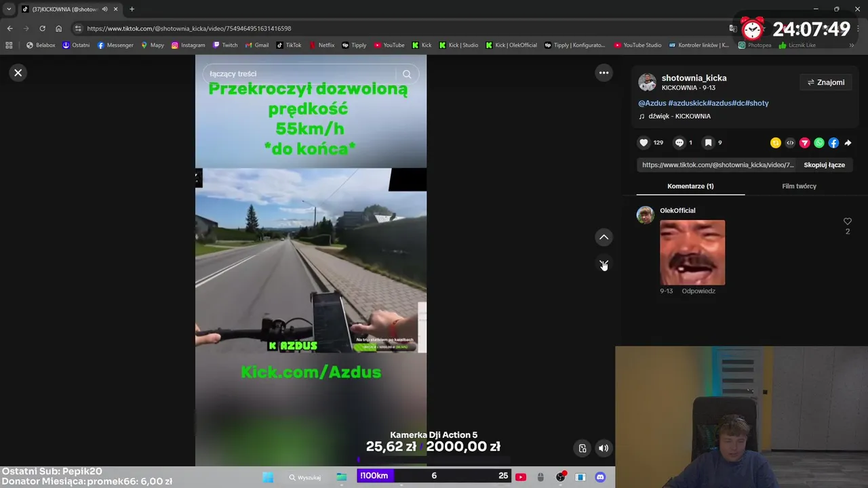Open more share options arrow
This screenshot has width=868, height=488.
coord(848,142)
